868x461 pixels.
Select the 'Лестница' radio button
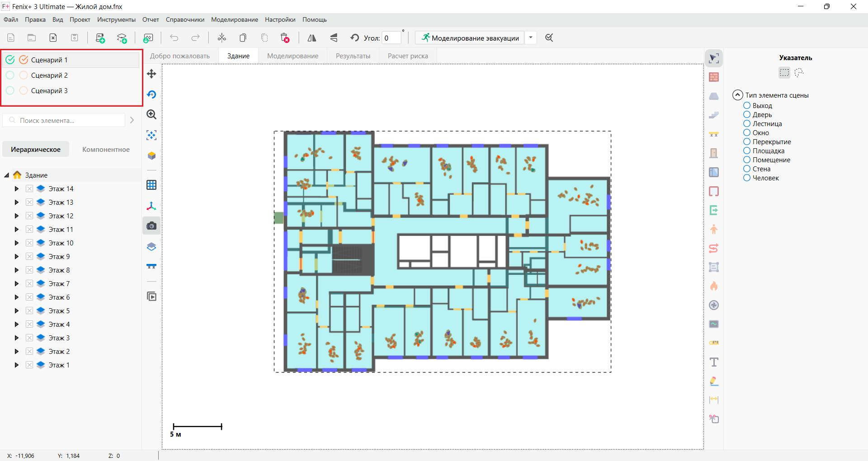pyautogui.click(x=747, y=123)
